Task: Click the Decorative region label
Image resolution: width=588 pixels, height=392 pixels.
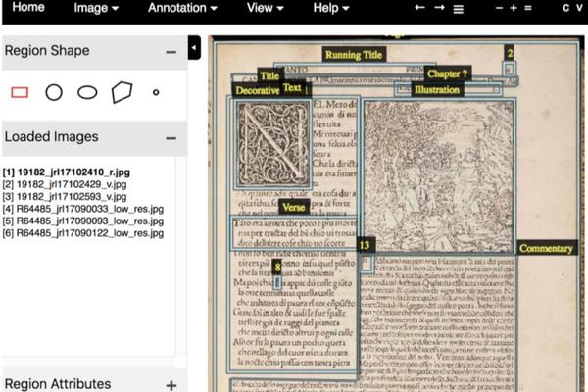Action: [x=258, y=90]
